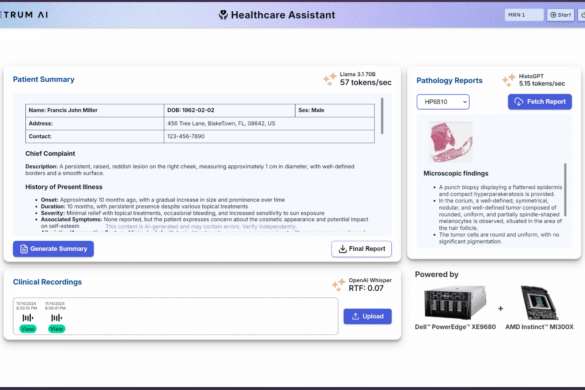Click the Chief Complaint heading
The image size is (585, 390).
(x=50, y=154)
